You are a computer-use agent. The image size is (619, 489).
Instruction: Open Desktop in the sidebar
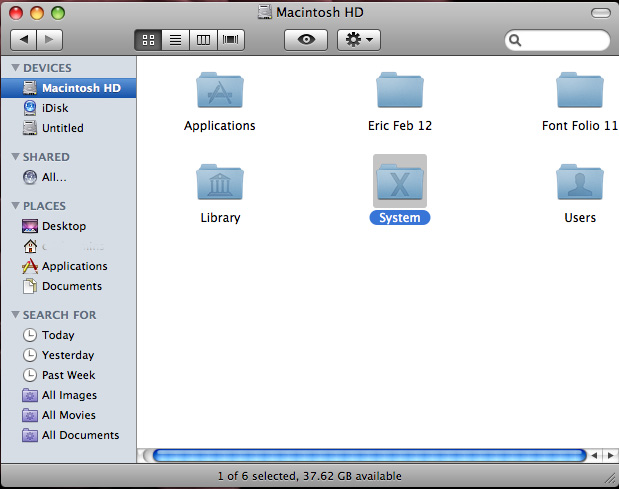click(x=69, y=226)
